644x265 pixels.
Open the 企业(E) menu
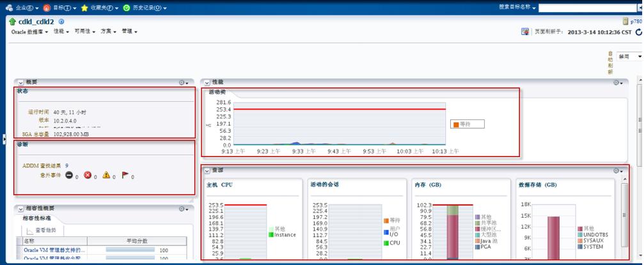(27, 8)
